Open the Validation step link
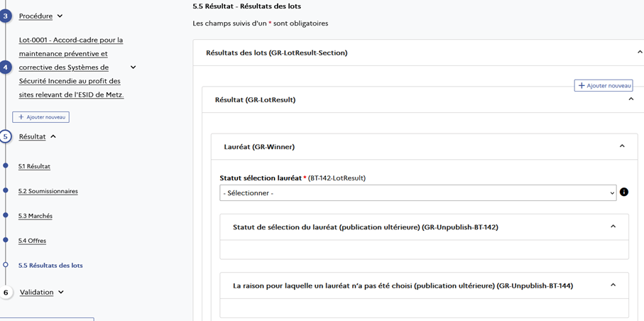The height and width of the screenshot is (321, 644). [36, 292]
